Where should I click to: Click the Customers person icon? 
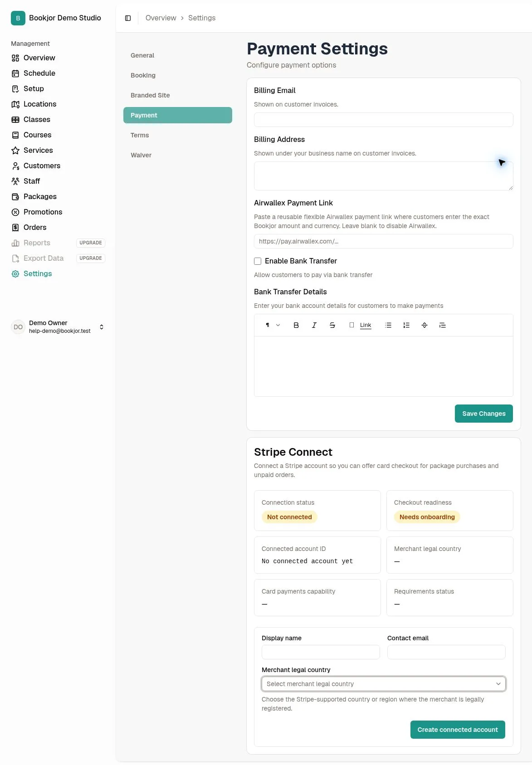point(15,166)
